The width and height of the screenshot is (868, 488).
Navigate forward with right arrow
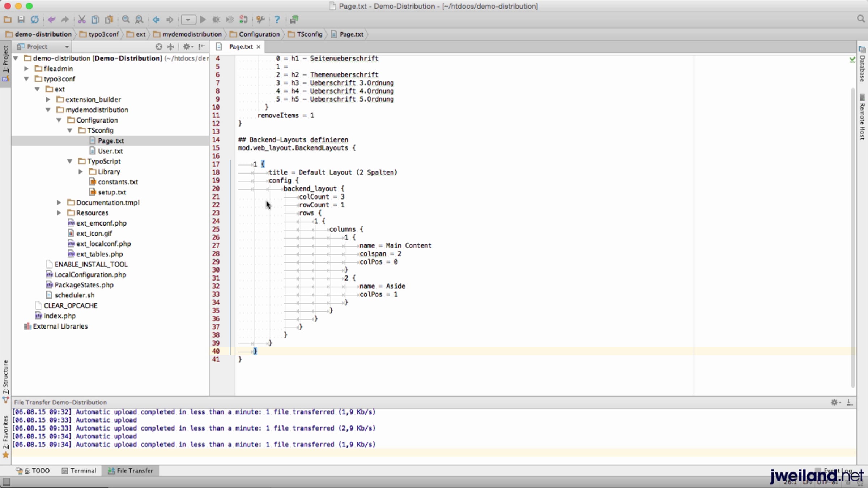(x=170, y=20)
